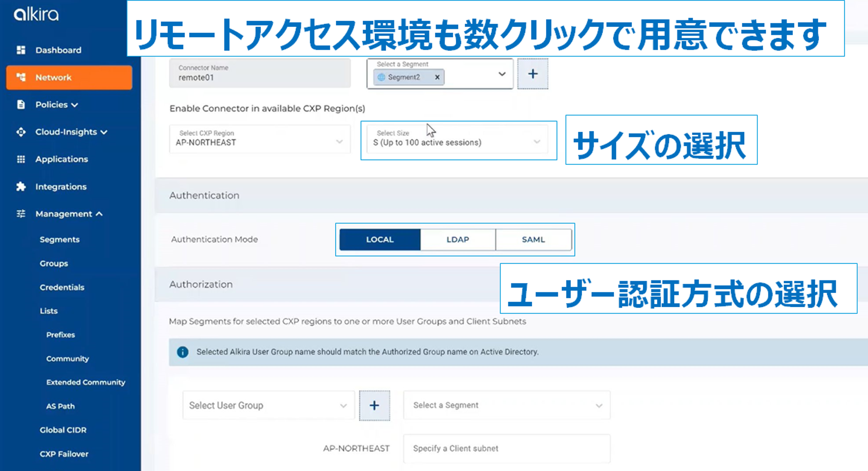Click the Cloud-Insights icon

pyautogui.click(x=21, y=132)
